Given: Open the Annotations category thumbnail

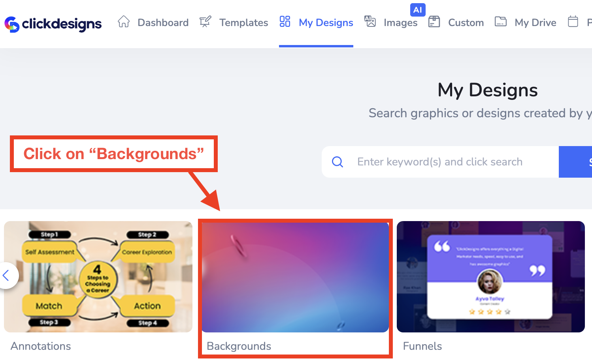Looking at the screenshot, I should point(98,277).
